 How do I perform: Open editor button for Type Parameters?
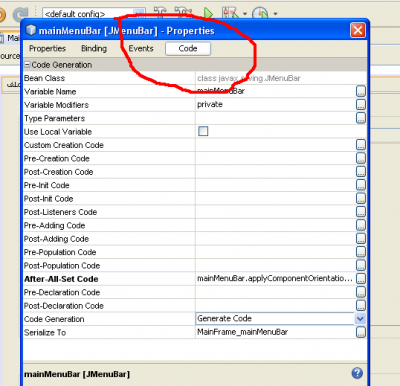click(361, 118)
